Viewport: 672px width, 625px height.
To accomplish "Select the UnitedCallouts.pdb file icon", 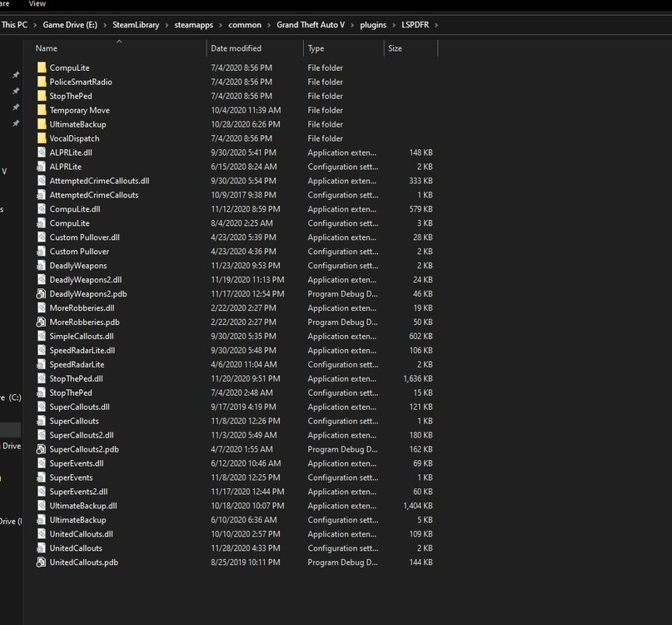I will coord(42,562).
